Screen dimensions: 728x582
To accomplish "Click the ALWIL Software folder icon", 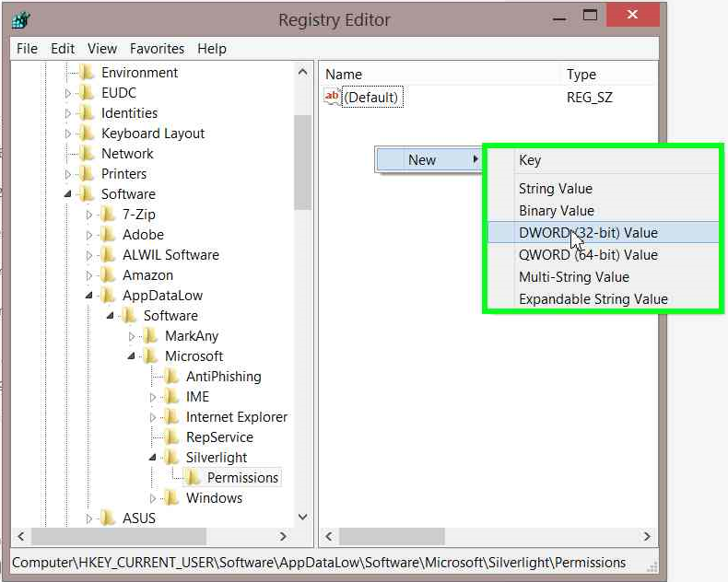I will [108, 255].
